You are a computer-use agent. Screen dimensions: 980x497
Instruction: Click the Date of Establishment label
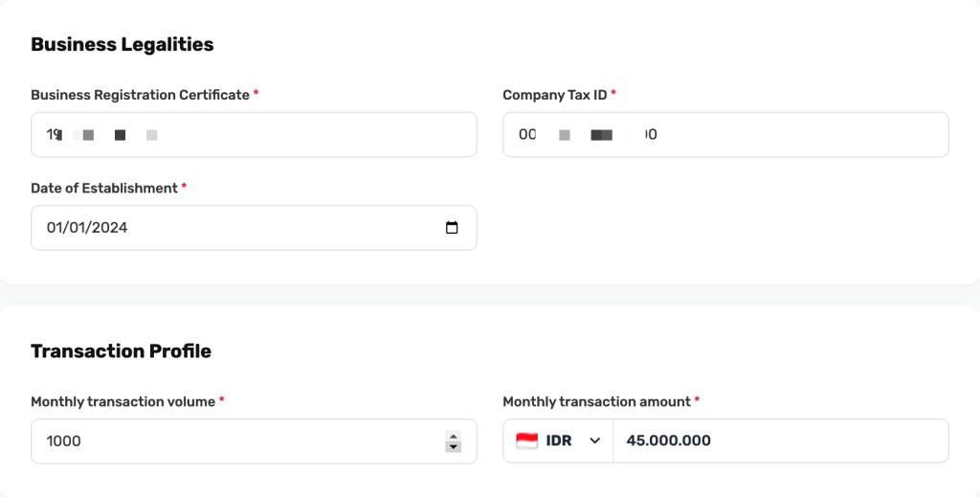click(104, 189)
